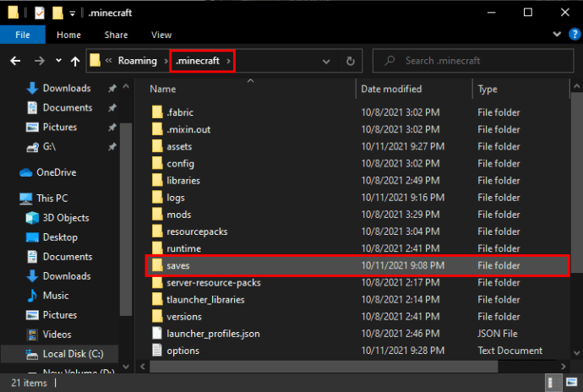Image resolution: width=583 pixels, height=392 pixels.
Task: Select the saves folder
Action: [x=357, y=265]
